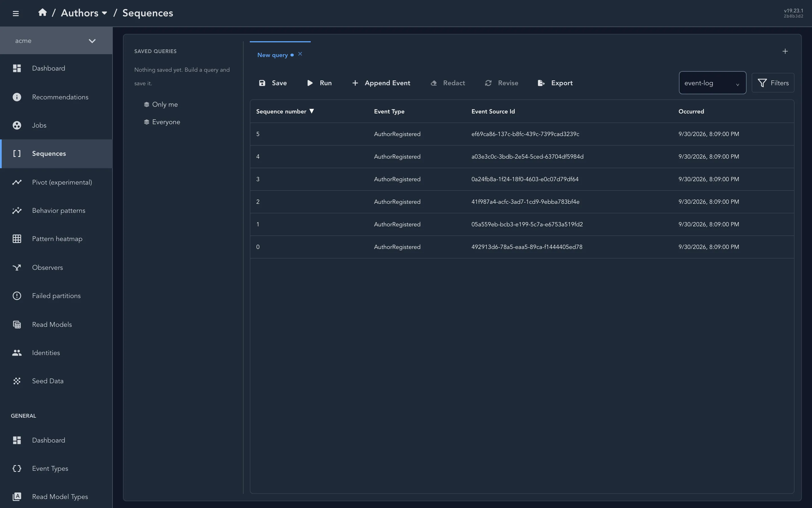Select event source ef69ca86-137c-b8fc-439c-7399cad3239c

tap(525, 134)
